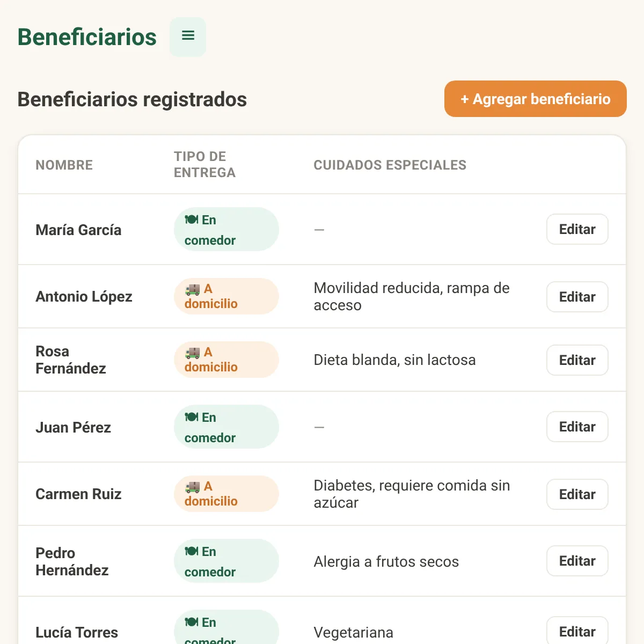Edit María García's record
The height and width of the screenshot is (644, 644).
(577, 229)
